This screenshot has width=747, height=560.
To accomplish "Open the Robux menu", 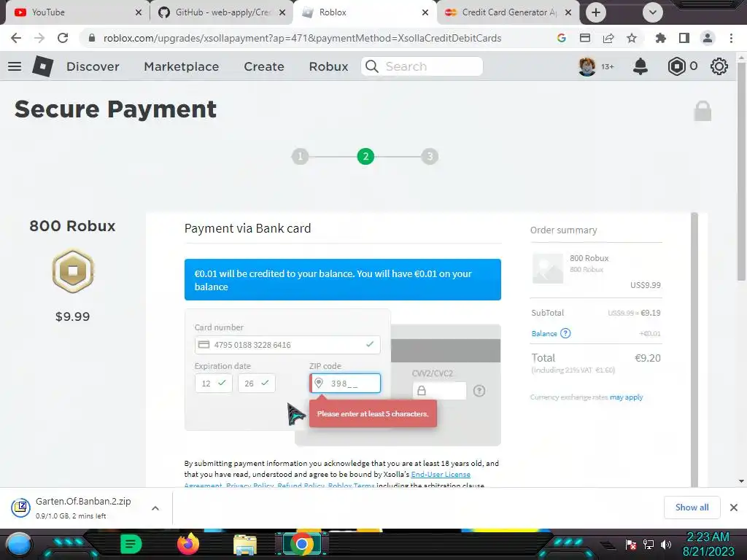I will tap(329, 66).
